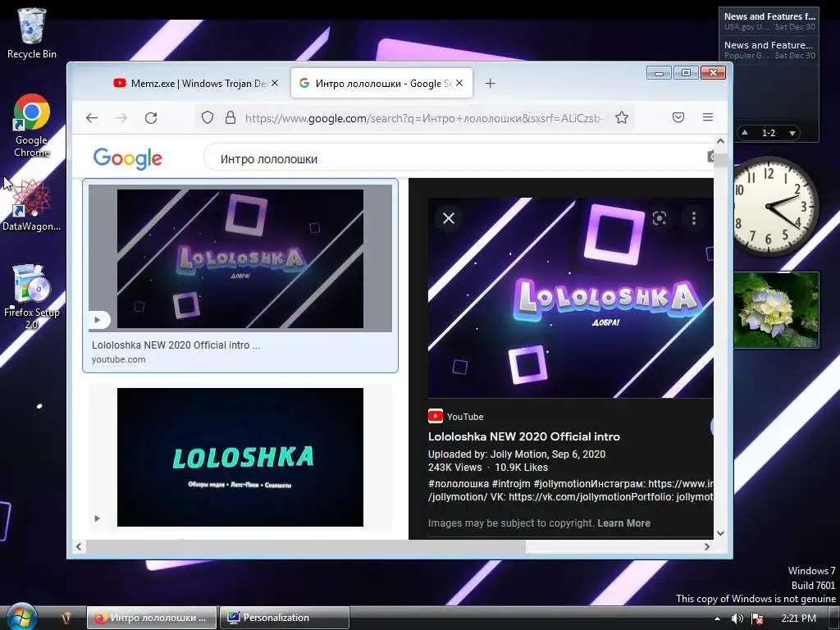Click the Firefox taskbar button
840x630 pixels.
152,618
